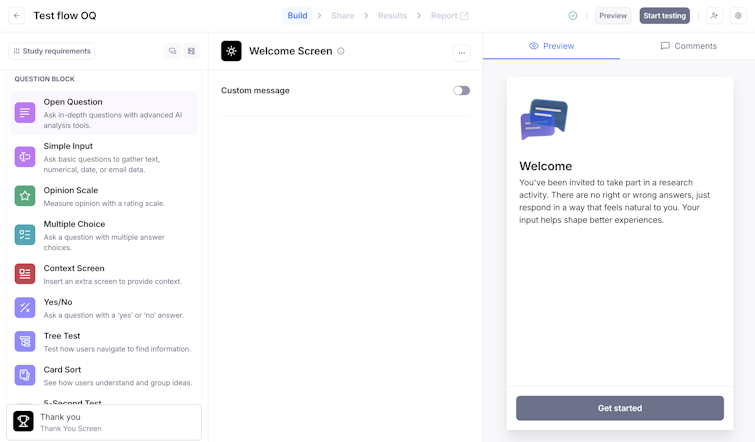Go to the Results step
The image size is (755, 442).
[x=392, y=16]
